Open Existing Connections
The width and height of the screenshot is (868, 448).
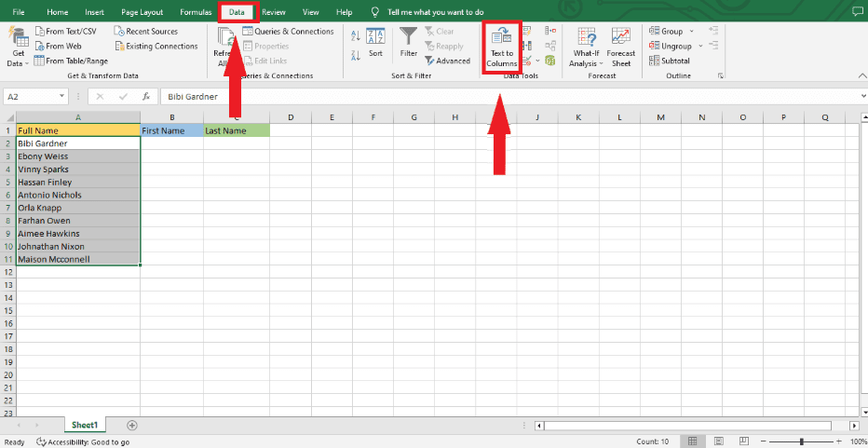[x=156, y=47]
